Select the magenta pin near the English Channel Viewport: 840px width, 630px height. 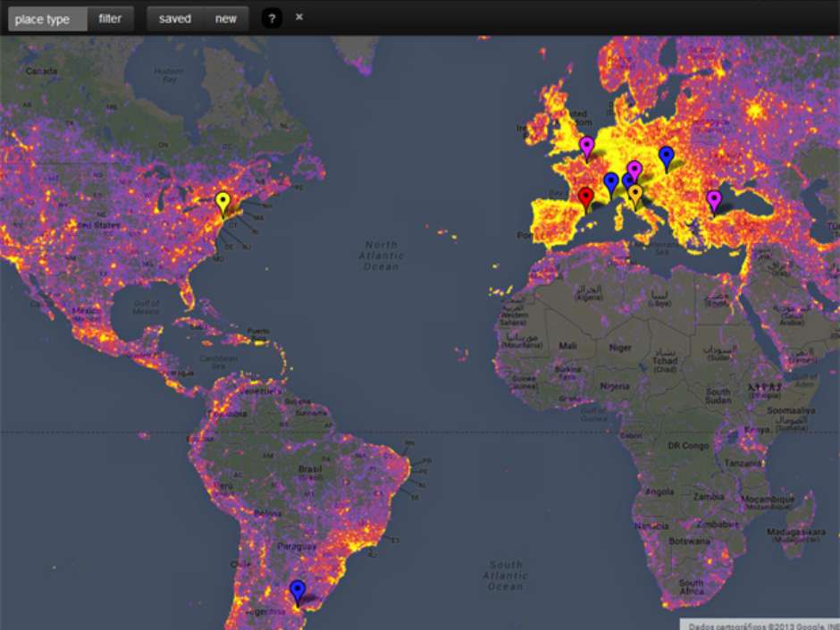[x=587, y=146]
